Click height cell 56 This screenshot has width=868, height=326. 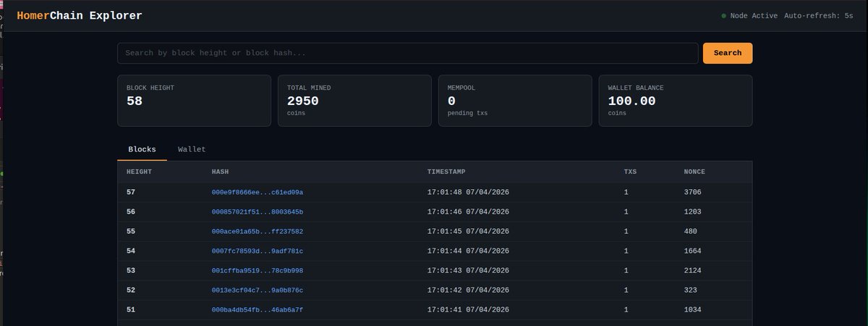point(131,212)
